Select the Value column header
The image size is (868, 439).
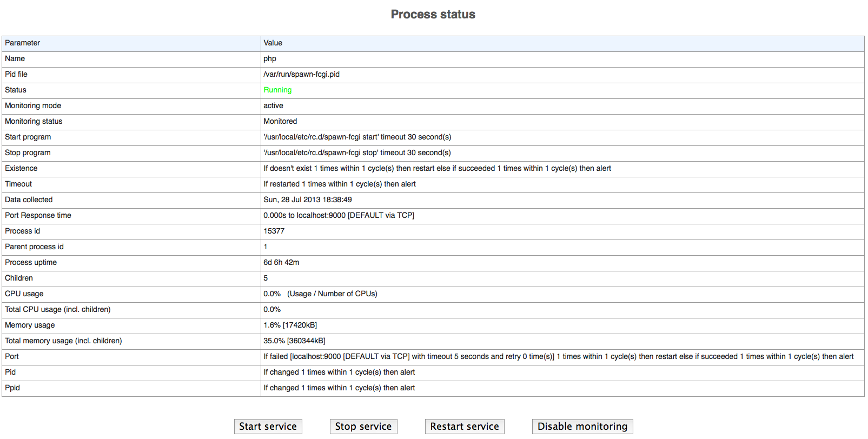point(273,43)
